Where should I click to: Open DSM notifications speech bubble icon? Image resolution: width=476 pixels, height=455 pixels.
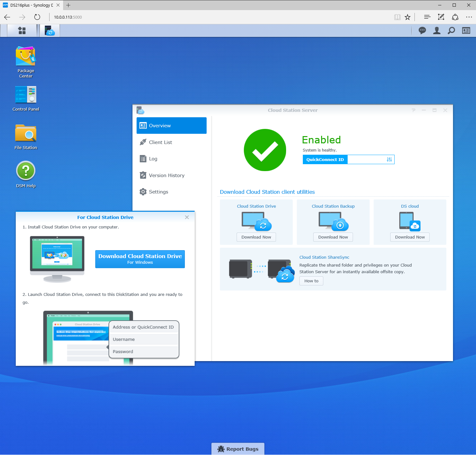[x=422, y=31]
